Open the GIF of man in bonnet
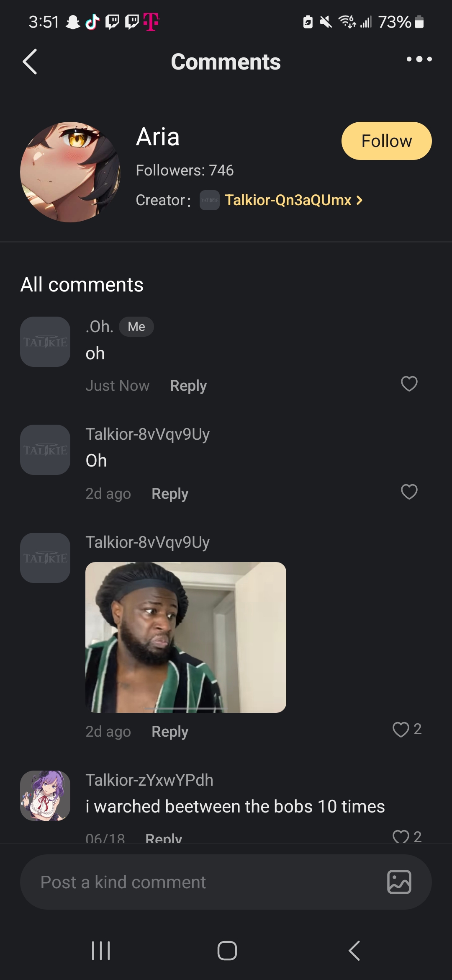The width and height of the screenshot is (452, 980). click(x=186, y=637)
